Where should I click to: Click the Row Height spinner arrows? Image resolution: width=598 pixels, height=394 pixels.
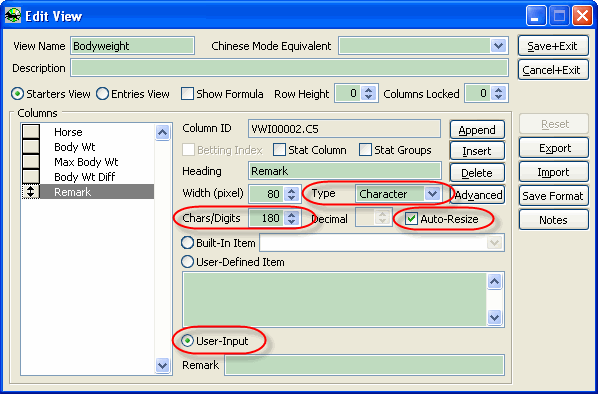pos(368,93)
